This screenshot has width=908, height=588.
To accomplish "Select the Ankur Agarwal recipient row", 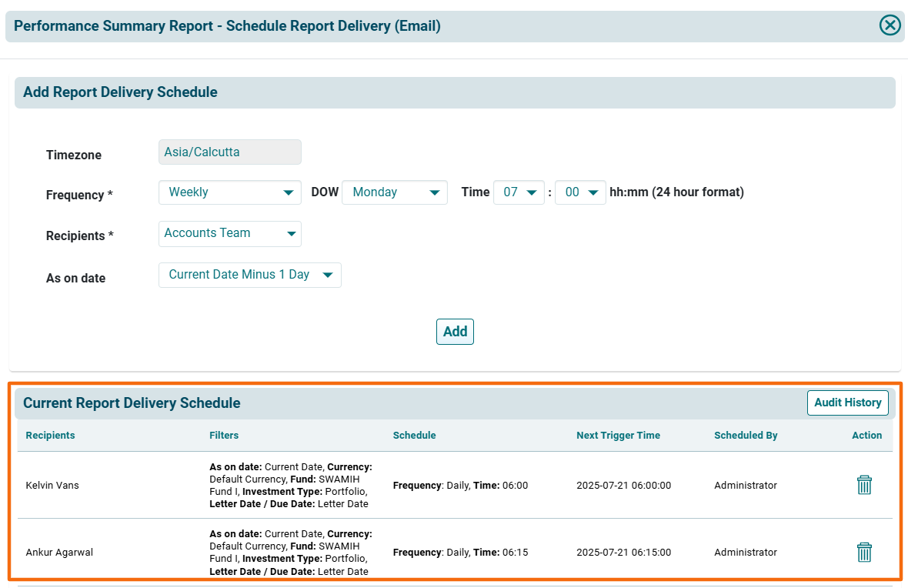I will point(59,553).
